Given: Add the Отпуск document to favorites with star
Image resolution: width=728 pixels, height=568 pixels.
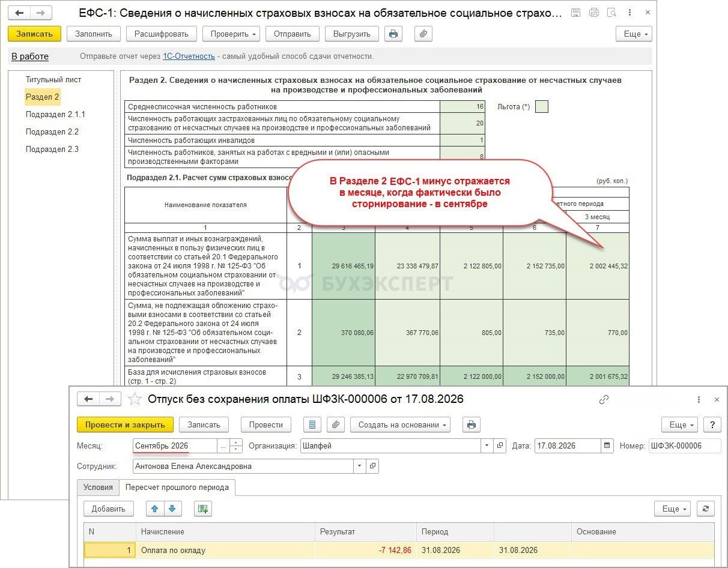Looking at the screenshot, I should (135, 399).
